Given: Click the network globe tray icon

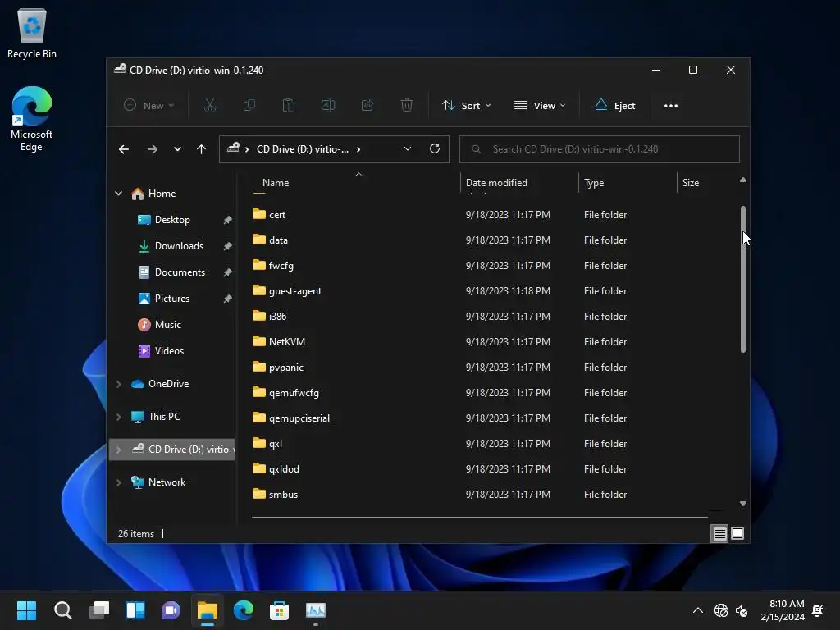Looking at the screenshot, I should 720,610.
